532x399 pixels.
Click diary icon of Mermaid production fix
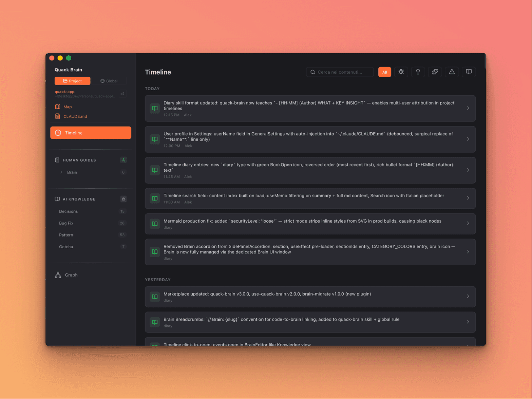[155, 224]
